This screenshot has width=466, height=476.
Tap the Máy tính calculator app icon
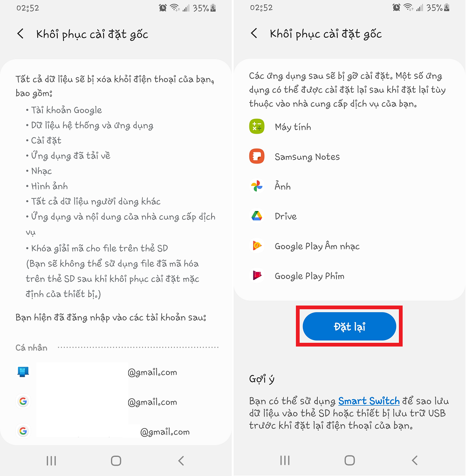(x=257, y=127)
